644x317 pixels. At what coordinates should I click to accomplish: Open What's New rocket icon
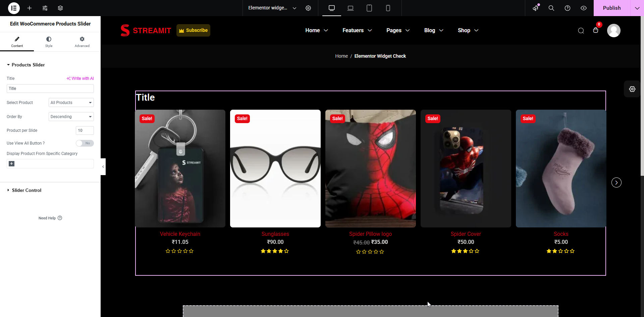coord(536,8)
